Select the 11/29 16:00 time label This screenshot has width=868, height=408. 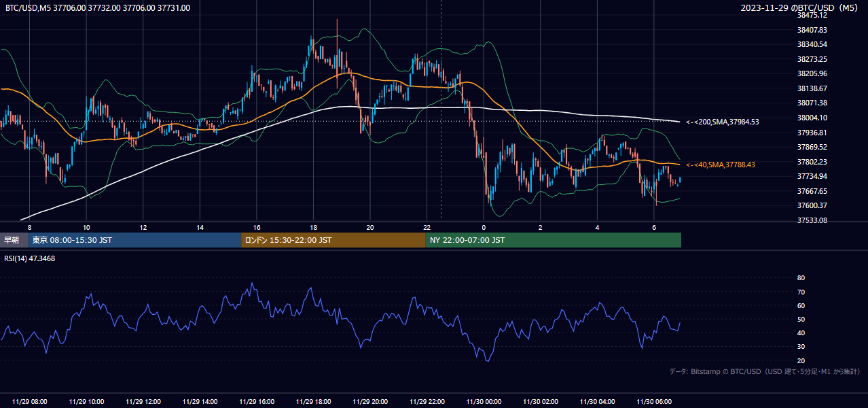tap(257, 402)
